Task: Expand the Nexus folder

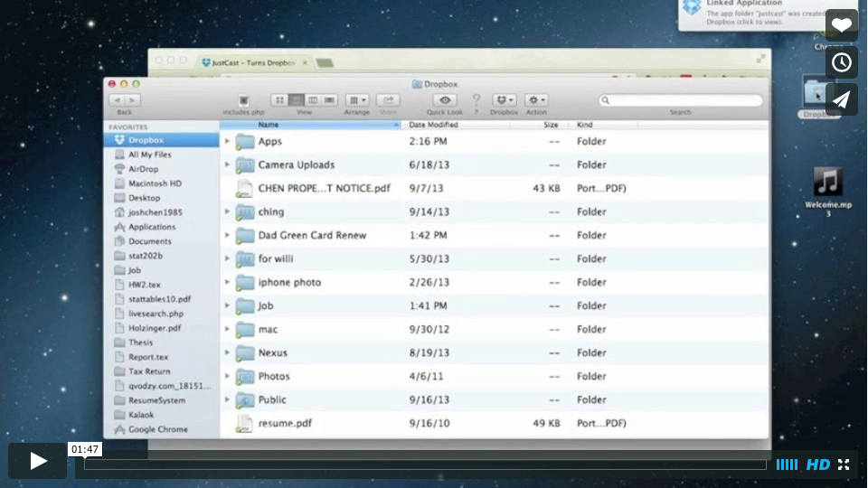Action: point(227,352)
